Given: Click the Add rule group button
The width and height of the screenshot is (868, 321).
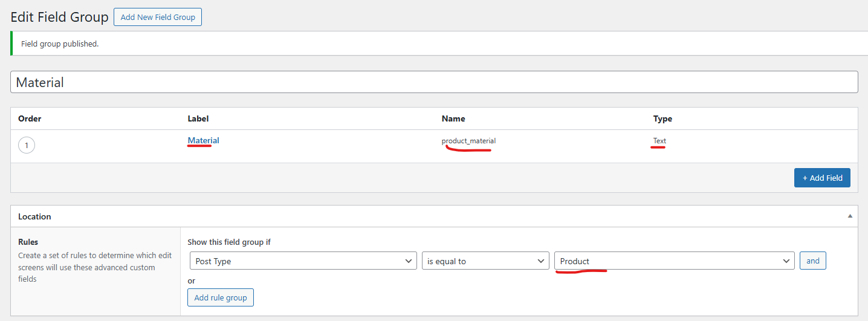Looking at the screenshot, I should point(220,297).
